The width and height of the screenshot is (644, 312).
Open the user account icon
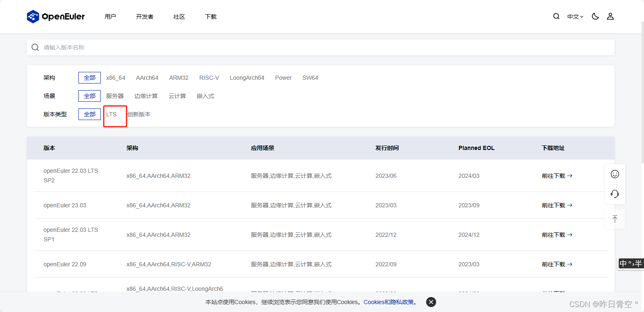610,17
